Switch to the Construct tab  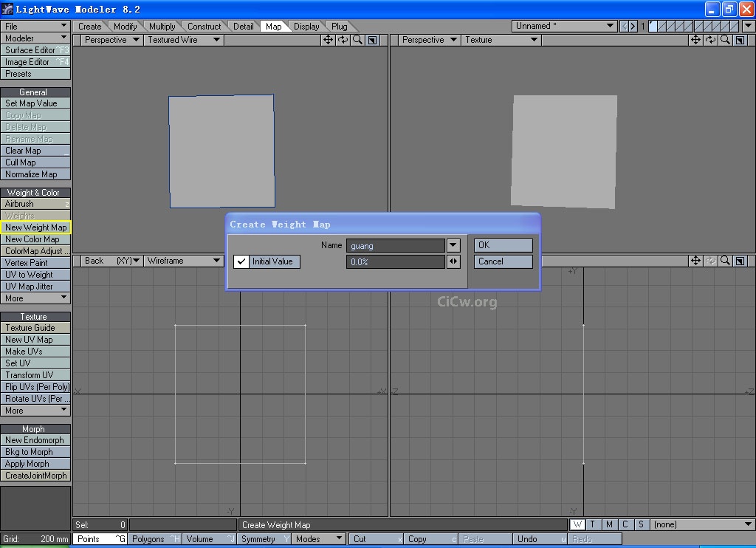204,27
